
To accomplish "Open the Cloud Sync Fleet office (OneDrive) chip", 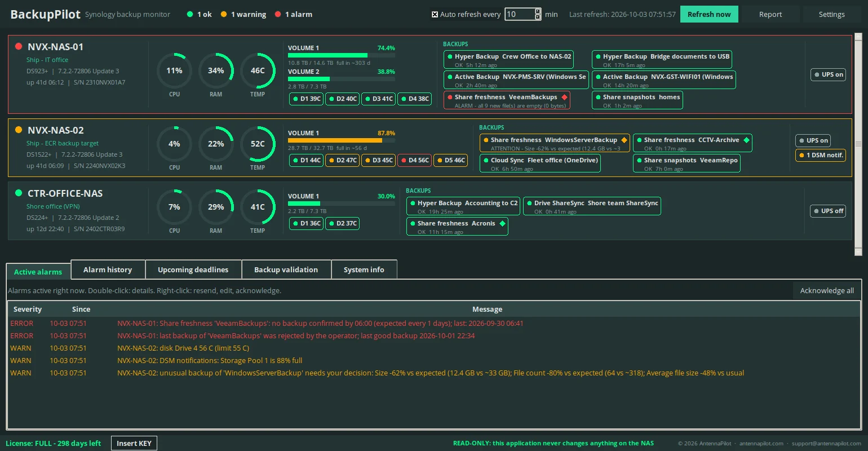I will [540, 163].
